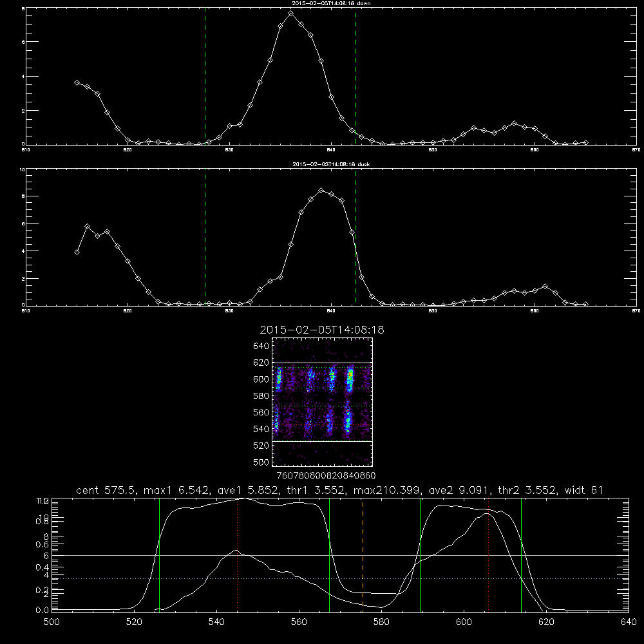644x644 pixels.
Task: Select the 'thr1 3.552' value in stats line
Action: pos(316,490)
